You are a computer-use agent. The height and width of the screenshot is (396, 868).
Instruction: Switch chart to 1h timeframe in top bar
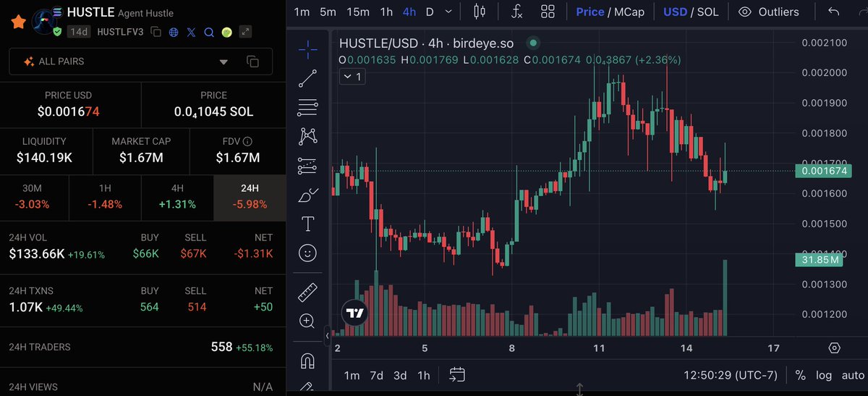click(x=387, y=12)
